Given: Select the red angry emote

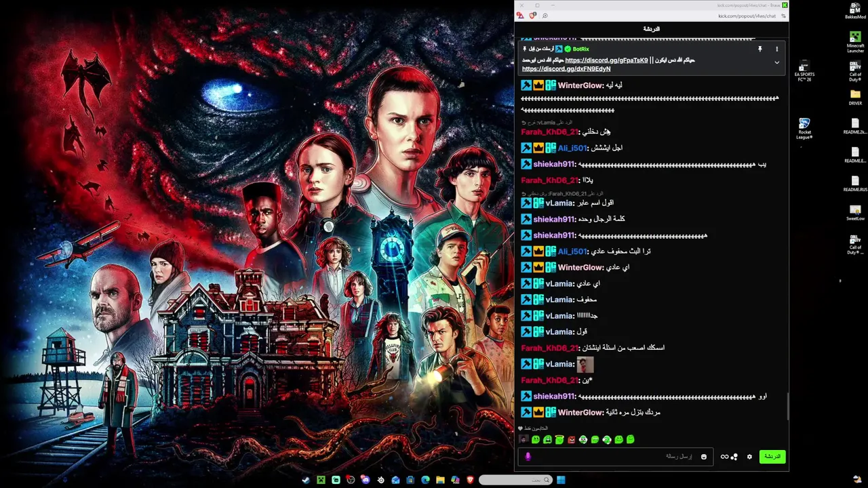Looking at the screenshot, I should 571,440.
